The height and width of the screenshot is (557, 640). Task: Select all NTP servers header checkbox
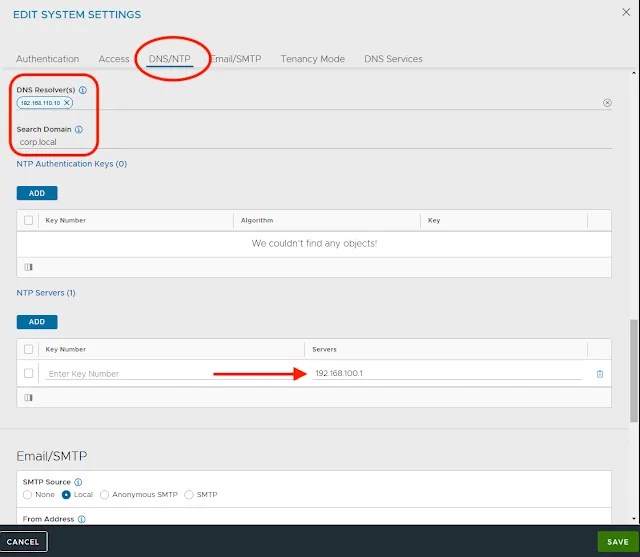28,349
